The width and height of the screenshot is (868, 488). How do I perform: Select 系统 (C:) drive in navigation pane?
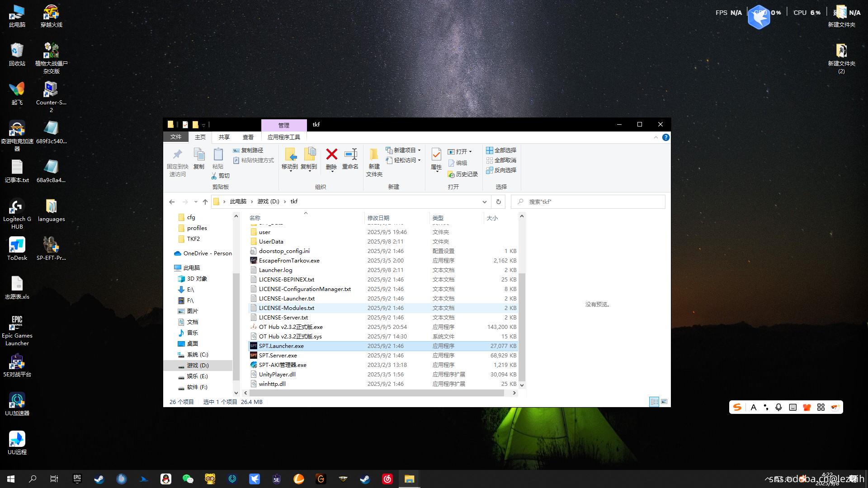tap(198, 355)
